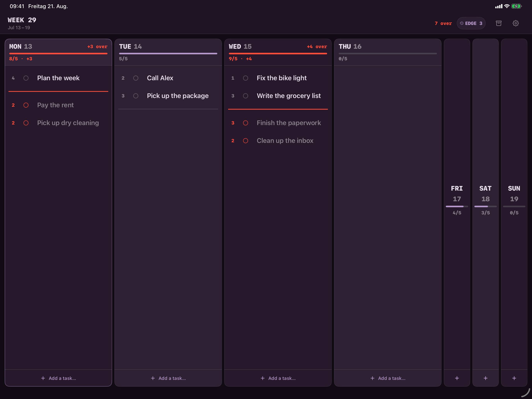
Task: Select the THU 16 column header
Action: pos(388,52)
